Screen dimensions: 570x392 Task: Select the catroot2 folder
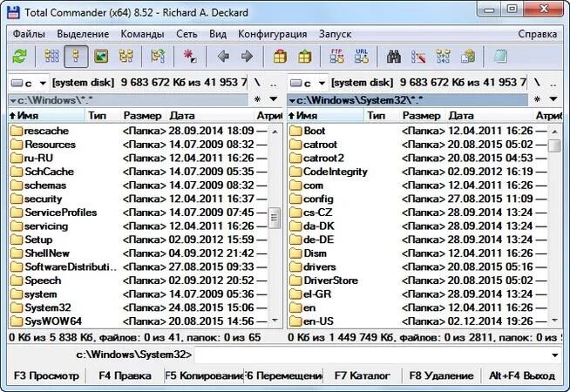pos(418,158)
